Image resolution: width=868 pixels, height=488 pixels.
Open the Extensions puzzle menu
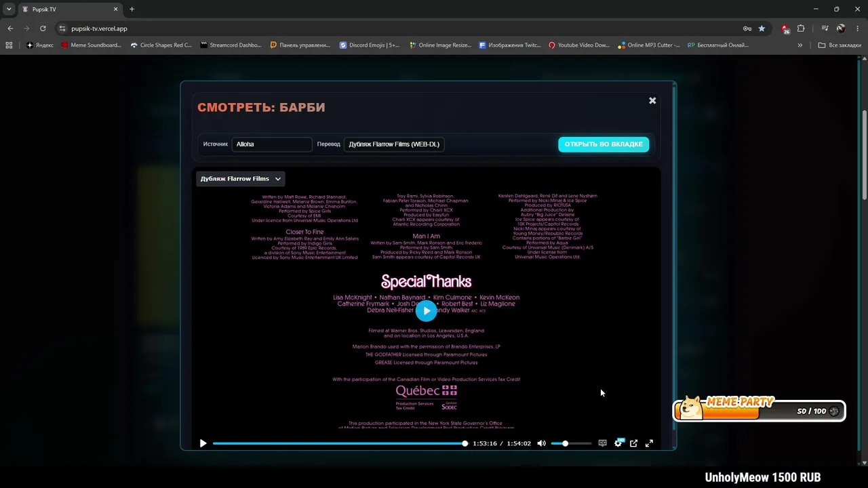pyautogui.click(x=801, y=28)
